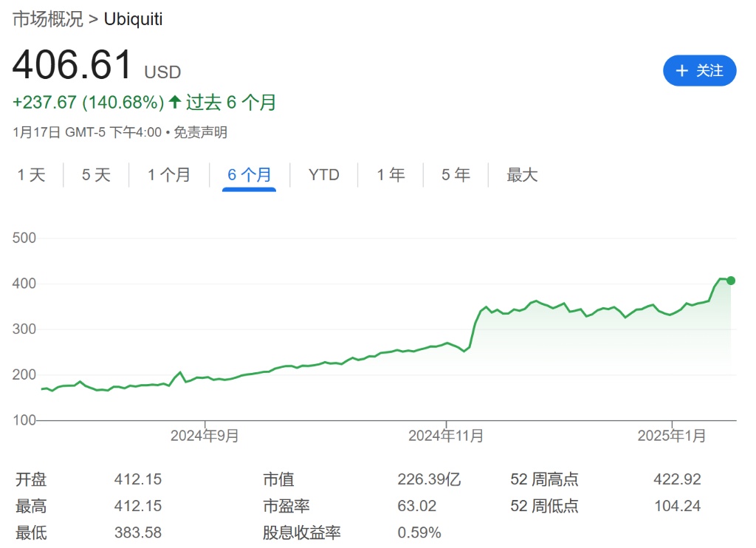
Task: Follow the stock with 关注 button
Action: tap(699, 71)
